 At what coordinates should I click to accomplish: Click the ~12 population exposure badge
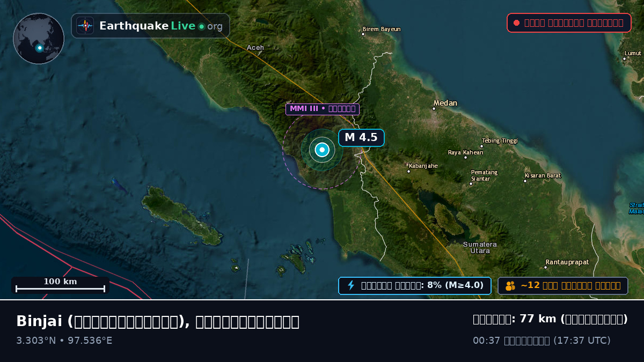coord(563,285)
